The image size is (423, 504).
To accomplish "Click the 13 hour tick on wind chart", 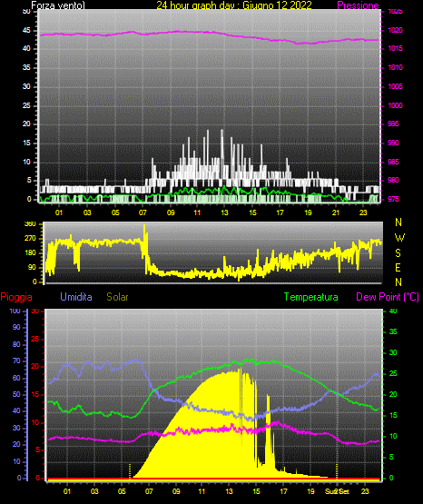I will coord(224,212).
